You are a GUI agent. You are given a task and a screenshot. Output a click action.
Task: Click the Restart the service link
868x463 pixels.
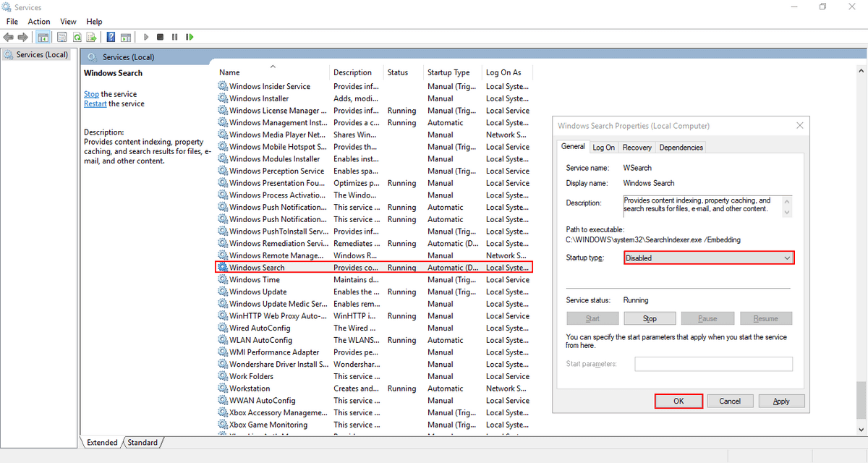point(95,103)
